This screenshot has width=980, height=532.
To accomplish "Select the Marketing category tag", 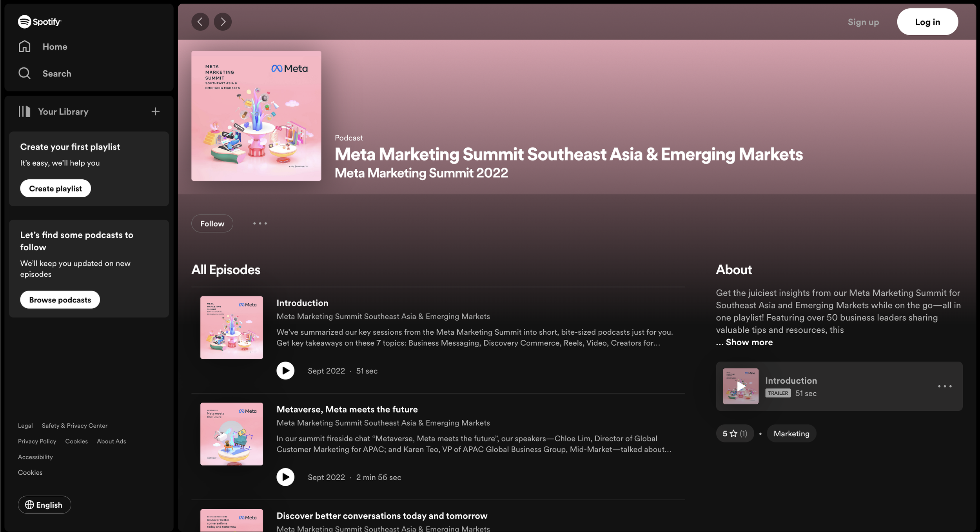I will pyautogui.click(x=791, y=433).
